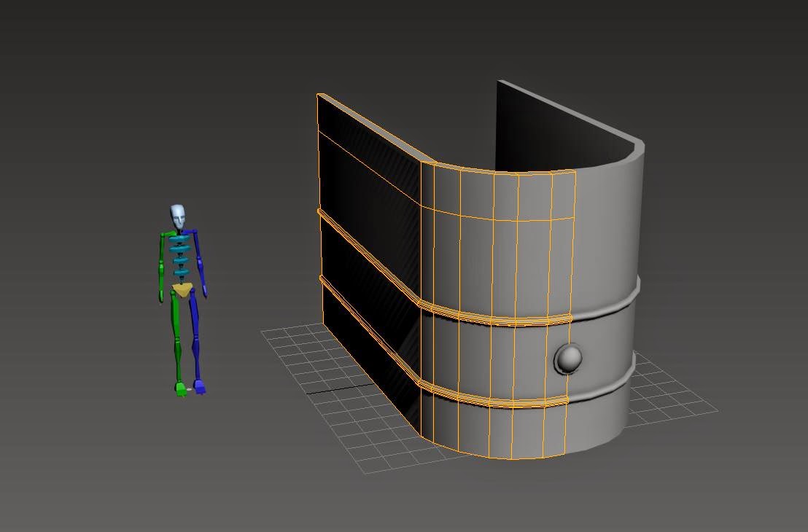
Task: Click the biped's green foot
Action: pos(182,389)
